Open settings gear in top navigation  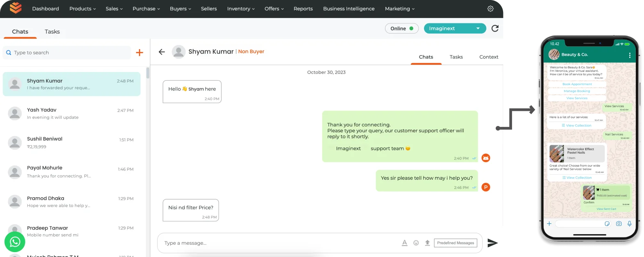[490, 9]
